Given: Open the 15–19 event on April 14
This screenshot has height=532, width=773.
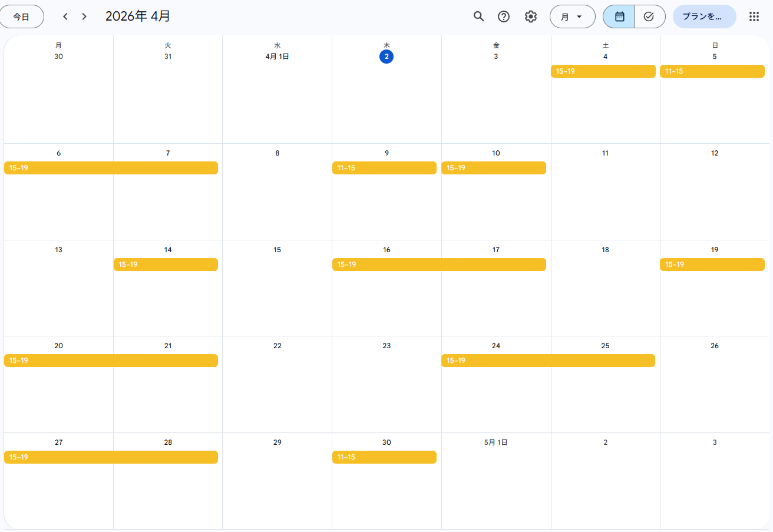Looking at the screenshot, I should point(166,265).
